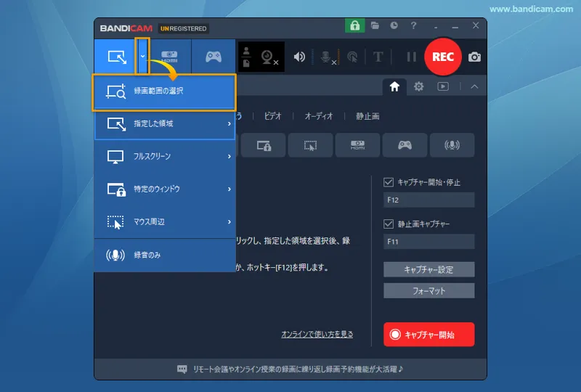
Task: Select the HDMI device mode tile
Action: (357, 145)
